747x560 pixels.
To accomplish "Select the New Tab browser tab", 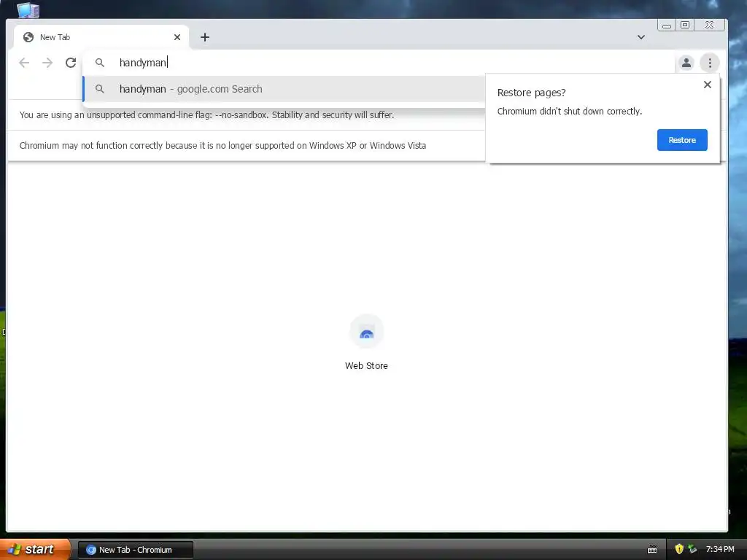I will pos(101,37).
